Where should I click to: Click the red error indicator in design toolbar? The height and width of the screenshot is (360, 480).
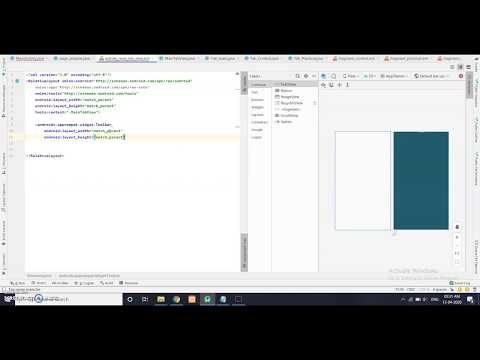[461, 76]
